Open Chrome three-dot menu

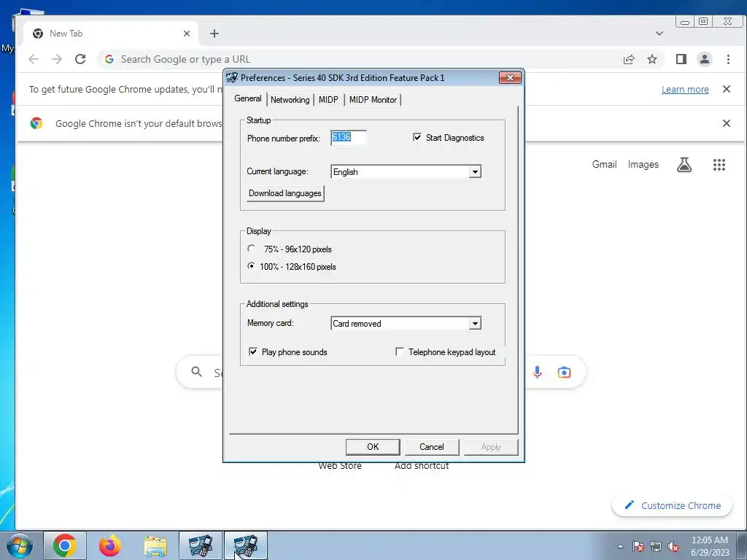point(728,59)
